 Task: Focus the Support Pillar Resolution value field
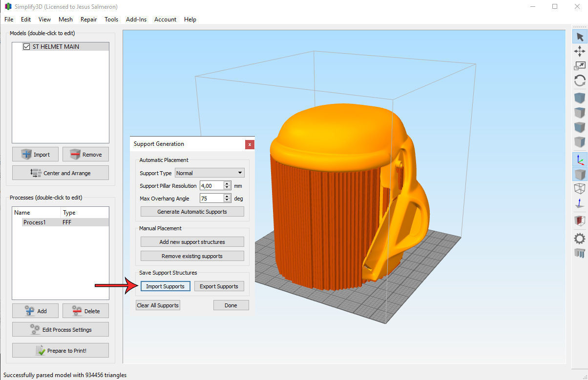211,186
